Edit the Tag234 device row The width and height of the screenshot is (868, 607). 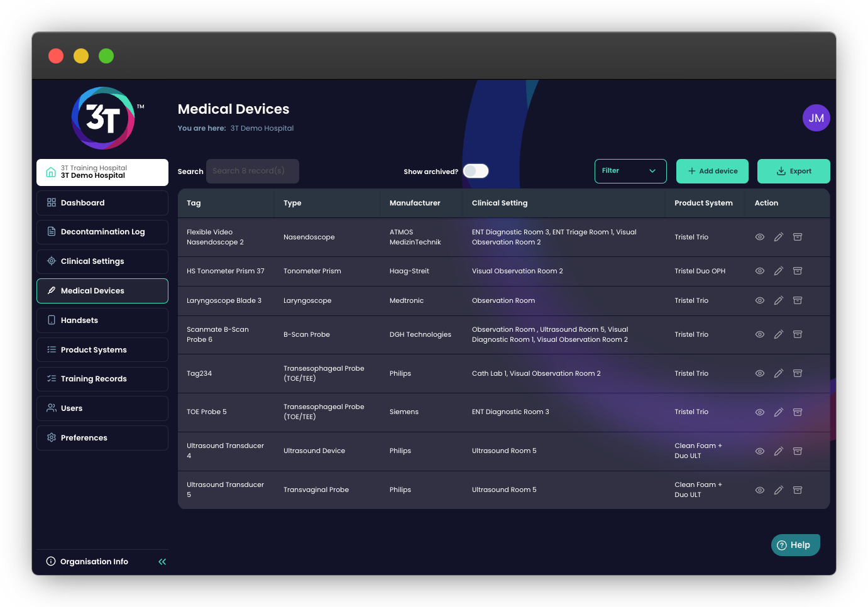[x=779, y=373]
